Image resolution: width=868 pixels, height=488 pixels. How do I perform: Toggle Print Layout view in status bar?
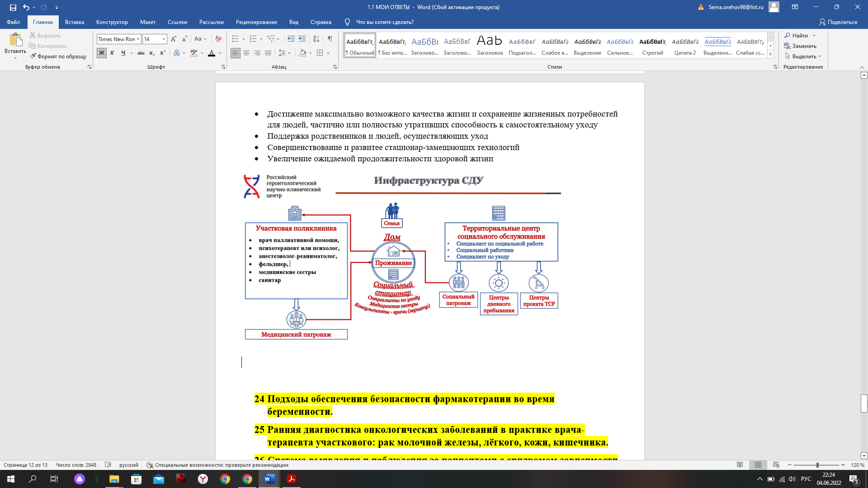click(x=758, y=465)
